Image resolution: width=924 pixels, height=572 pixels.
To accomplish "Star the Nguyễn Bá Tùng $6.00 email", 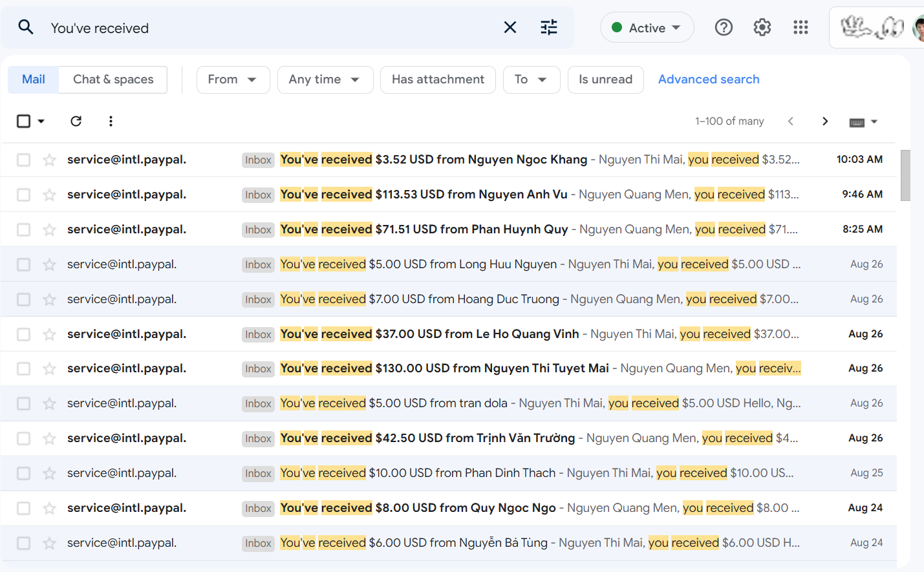I will pos(49,543).
